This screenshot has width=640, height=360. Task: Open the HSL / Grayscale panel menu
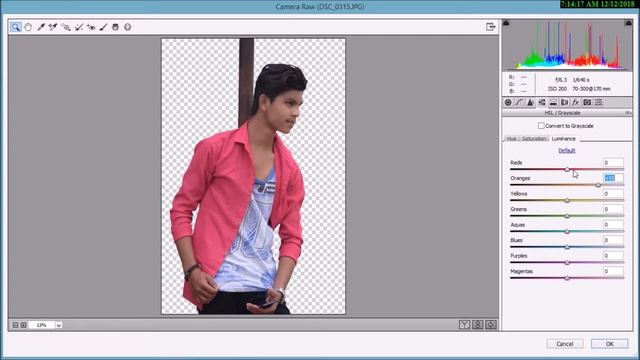click(x=628, y=113)
